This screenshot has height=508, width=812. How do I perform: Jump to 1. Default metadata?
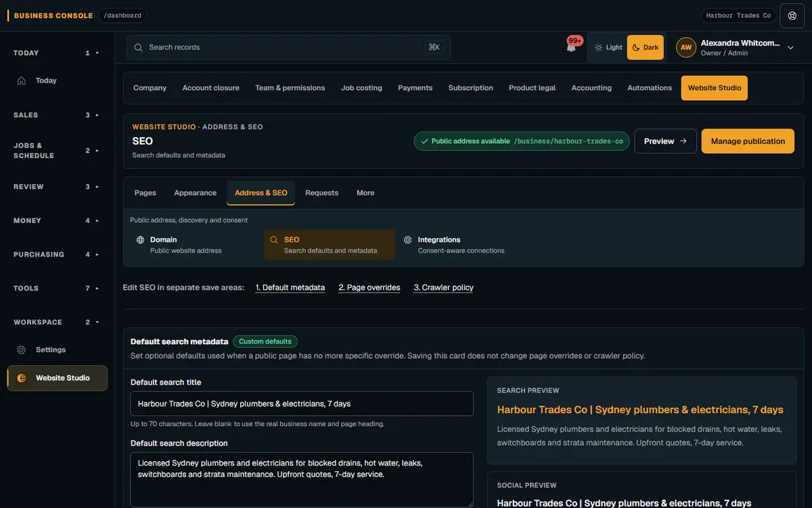coord(290,288)
